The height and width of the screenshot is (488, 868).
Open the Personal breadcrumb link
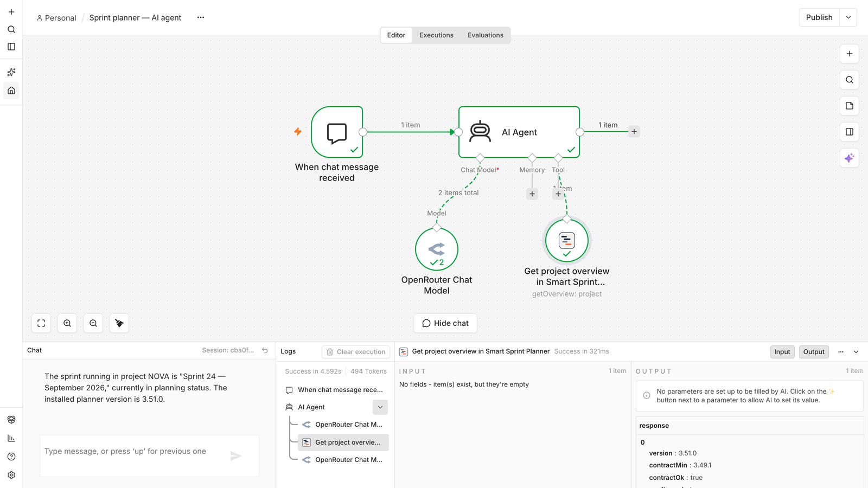click(56, 18)
